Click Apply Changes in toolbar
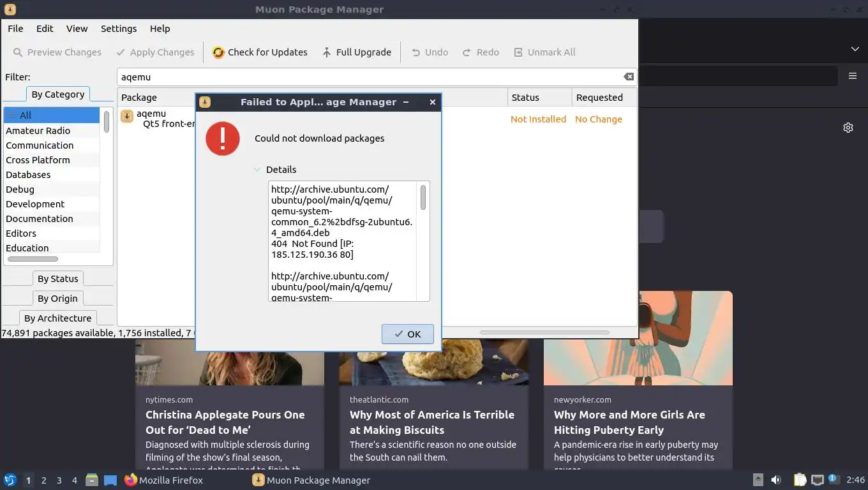Screen dimensions: 868x490 click(155, 52)
